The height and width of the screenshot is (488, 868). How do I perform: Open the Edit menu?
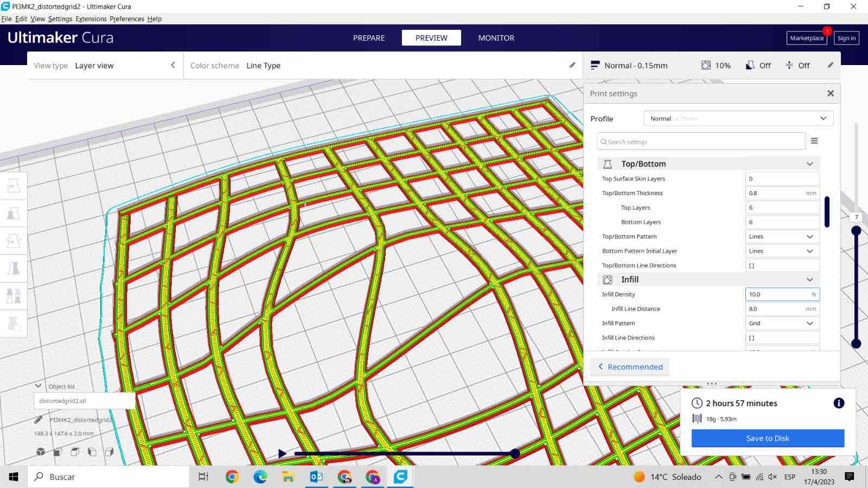point(21,18)
